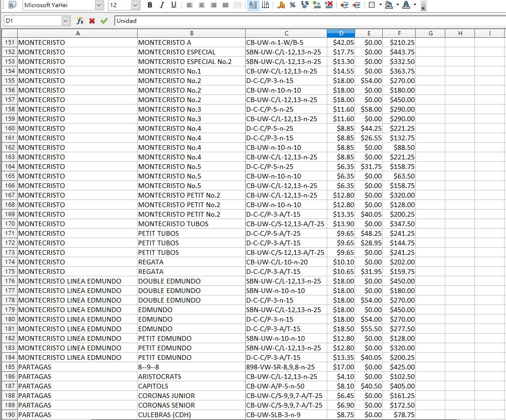Image resolution: width=506 pixels, height=420 pixels.
Task: Select row 151 header
Action: [x=10, y=42]
